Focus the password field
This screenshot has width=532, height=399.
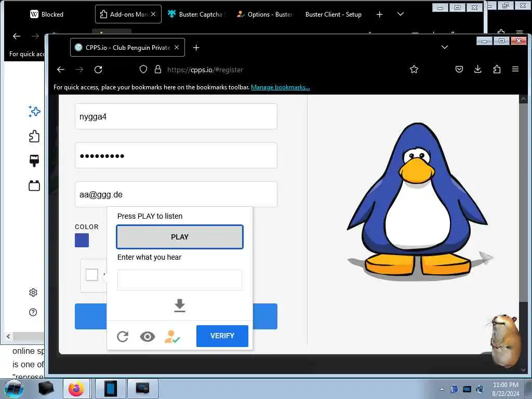pos(176,155)
